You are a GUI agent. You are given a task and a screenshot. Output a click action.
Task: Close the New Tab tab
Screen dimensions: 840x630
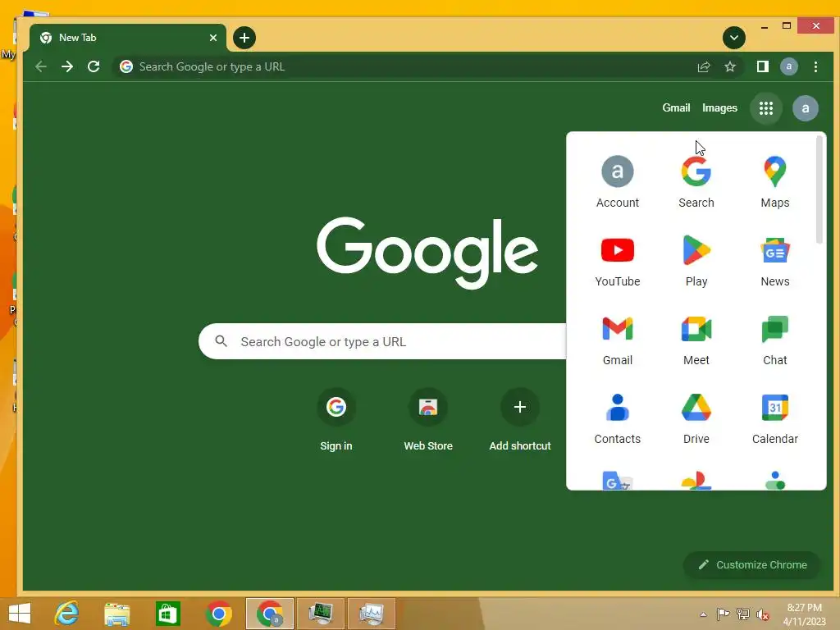[213, 38]
